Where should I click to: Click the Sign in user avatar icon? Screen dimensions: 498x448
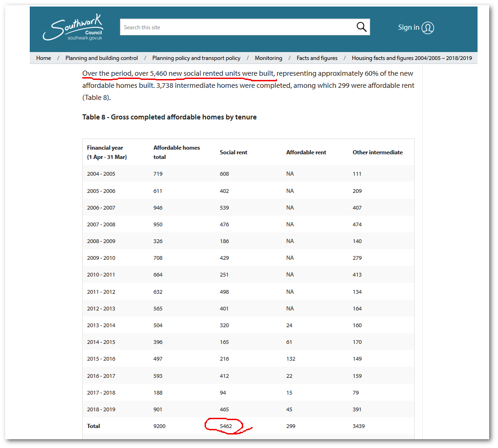pos(427,27)
